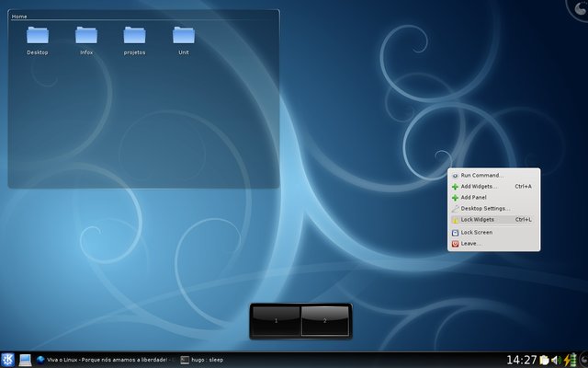Choose Lock Widgets in the context menu
Screen dimensions: 588x368
(x=493, y=220)
